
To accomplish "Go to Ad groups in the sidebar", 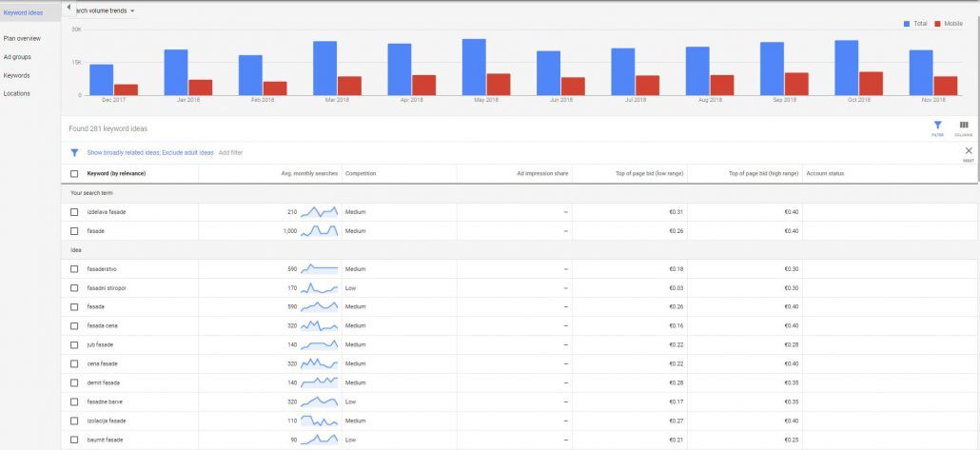I will click(17, 57).
